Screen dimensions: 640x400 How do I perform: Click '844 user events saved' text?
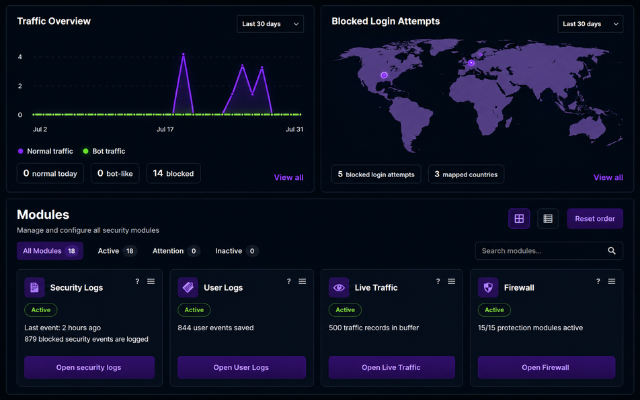pyautogui.click(x=216, y=328)
